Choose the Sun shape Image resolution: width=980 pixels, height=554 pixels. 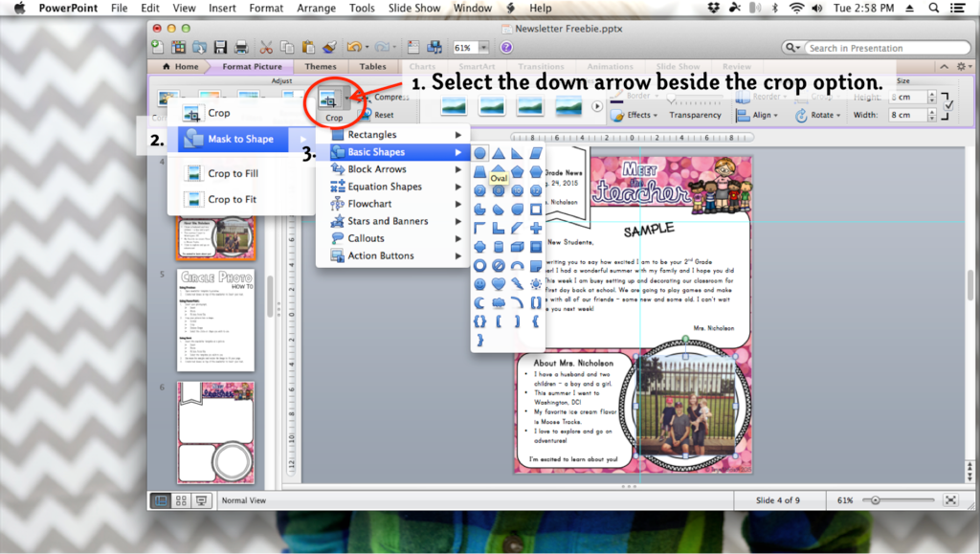click(x=536, y=284)
